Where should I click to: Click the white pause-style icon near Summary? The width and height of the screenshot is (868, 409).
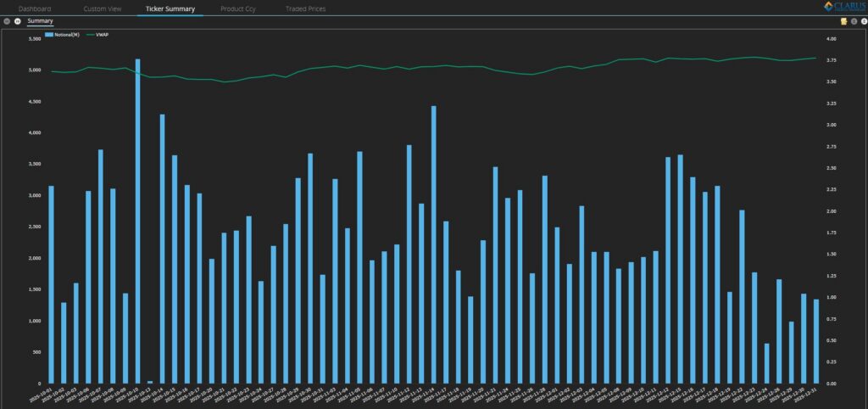(17, 20)
